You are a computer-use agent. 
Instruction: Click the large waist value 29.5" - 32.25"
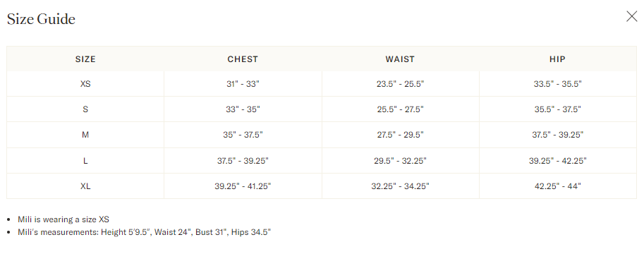400,161
